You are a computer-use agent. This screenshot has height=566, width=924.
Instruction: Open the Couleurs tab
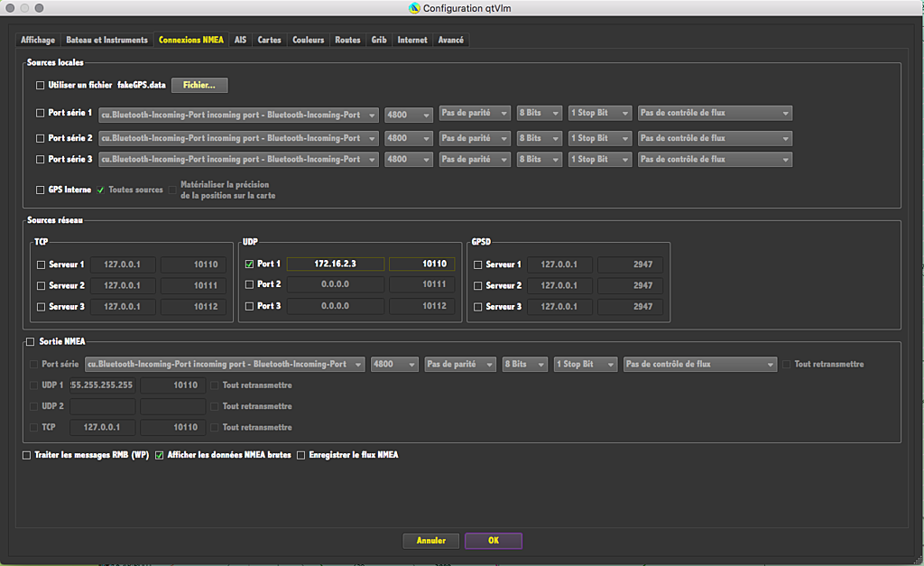[309, 40]
